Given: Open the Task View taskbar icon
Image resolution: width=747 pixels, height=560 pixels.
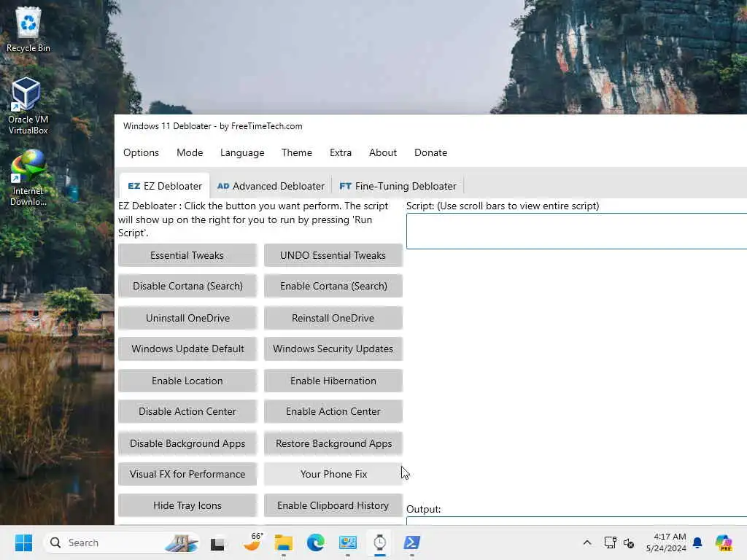Looking at the screenshot, I should (x=217, y=542).
